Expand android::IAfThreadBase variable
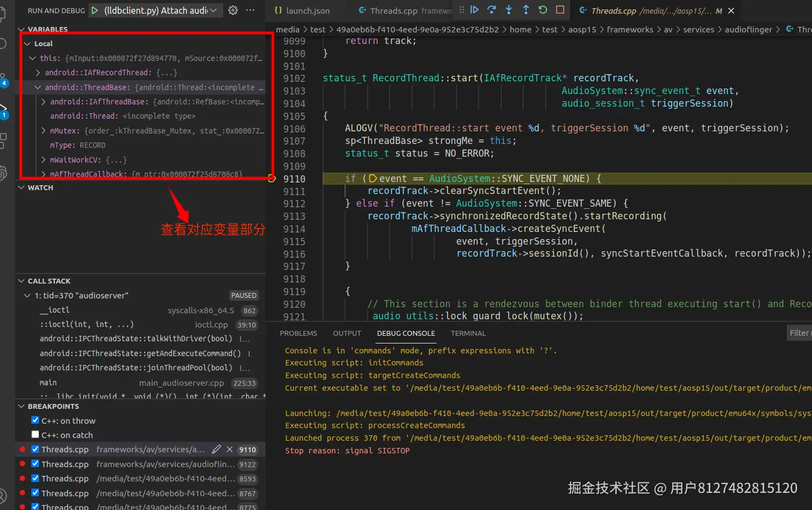This screenshot has width=812, height=510. [43, 102]
